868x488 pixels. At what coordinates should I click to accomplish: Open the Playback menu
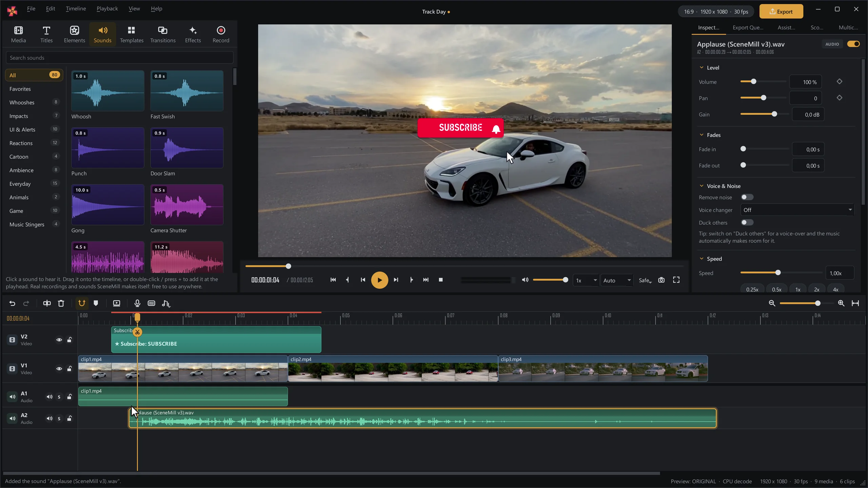click(x=107, y=8)
